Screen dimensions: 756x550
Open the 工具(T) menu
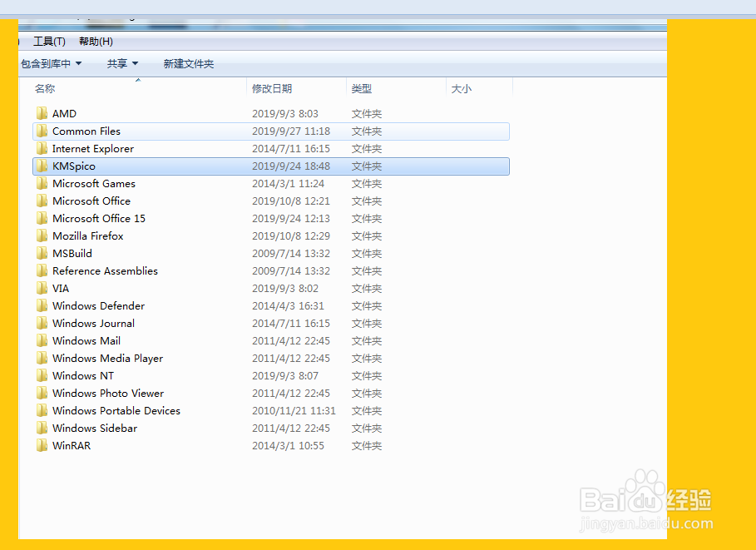pos(49,42)
